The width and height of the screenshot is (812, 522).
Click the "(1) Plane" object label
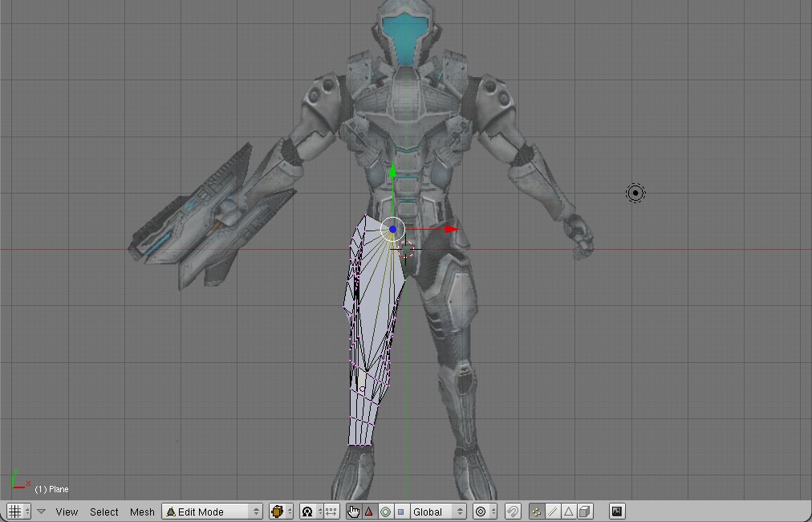click(x=51, y=489)
